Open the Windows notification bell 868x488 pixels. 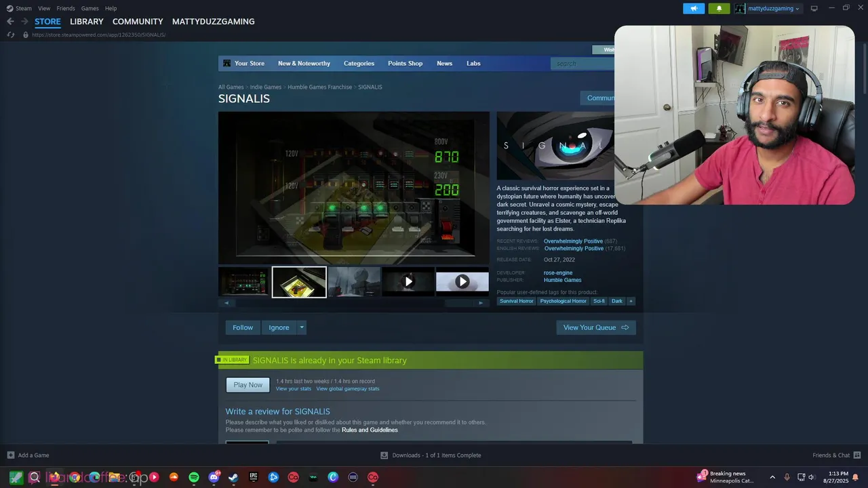(x=856, y=477)
